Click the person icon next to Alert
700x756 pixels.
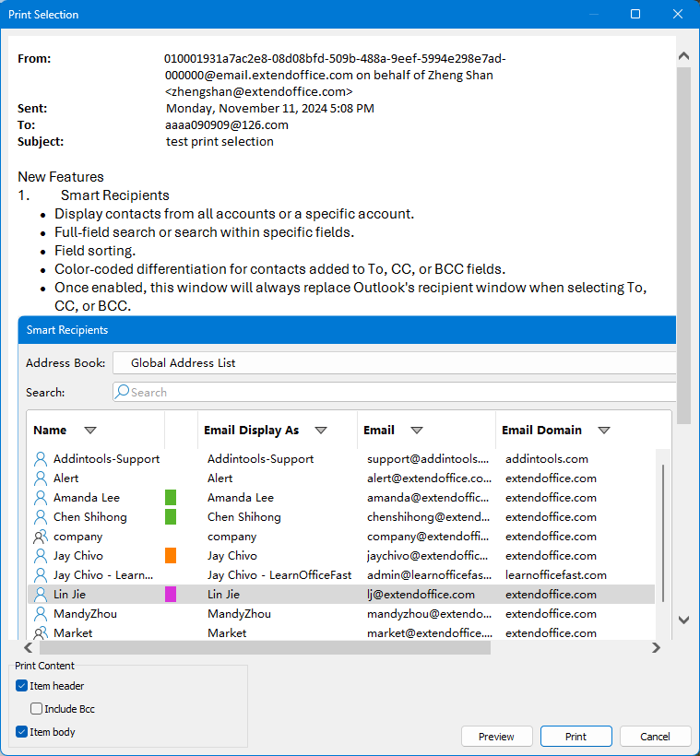[x=40, y=478]
